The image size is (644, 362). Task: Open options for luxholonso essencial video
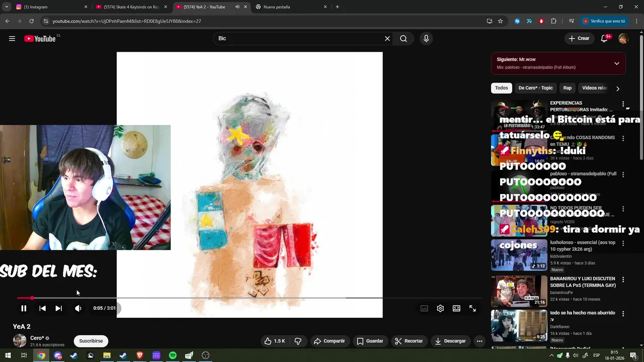pyautogui.click(x=623, y=243)
